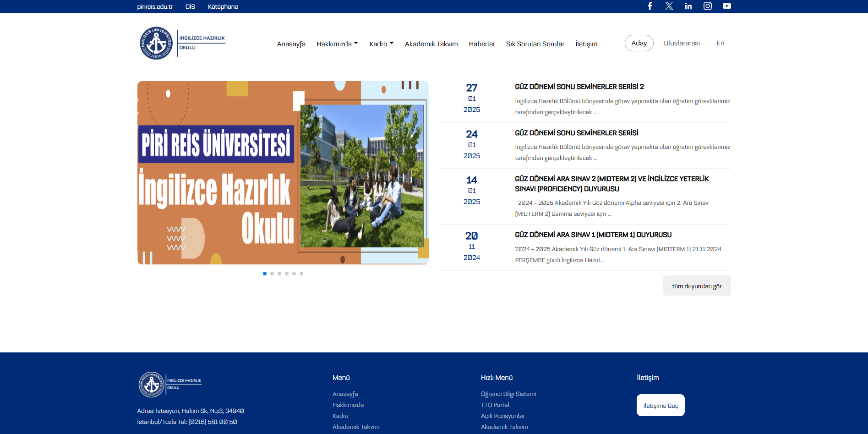868x434 pixels.
Task: Click the İngilizce Hazırlık Okulu banner image
Action: [x=283, y=173]
